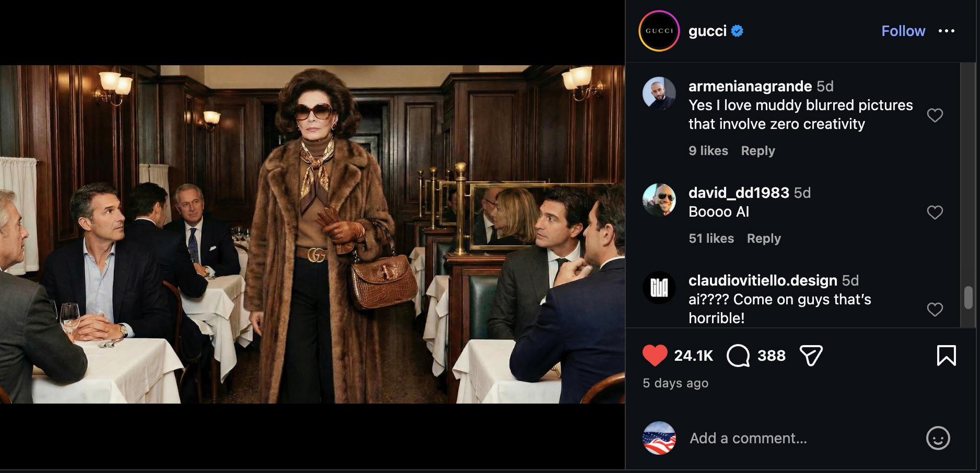The width and height of the screenshot is (980, 473).
Task: Click the red heart like icon on post
Action: coord(655,356)
